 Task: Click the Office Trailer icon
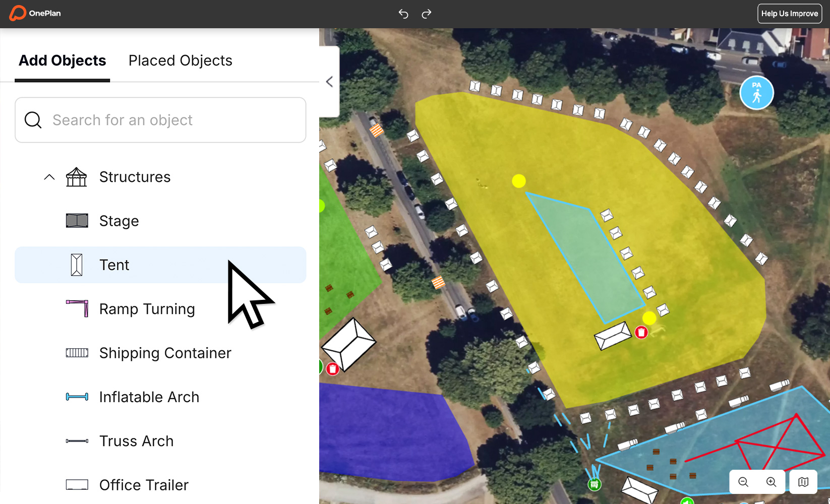click(x=77, y=484)
